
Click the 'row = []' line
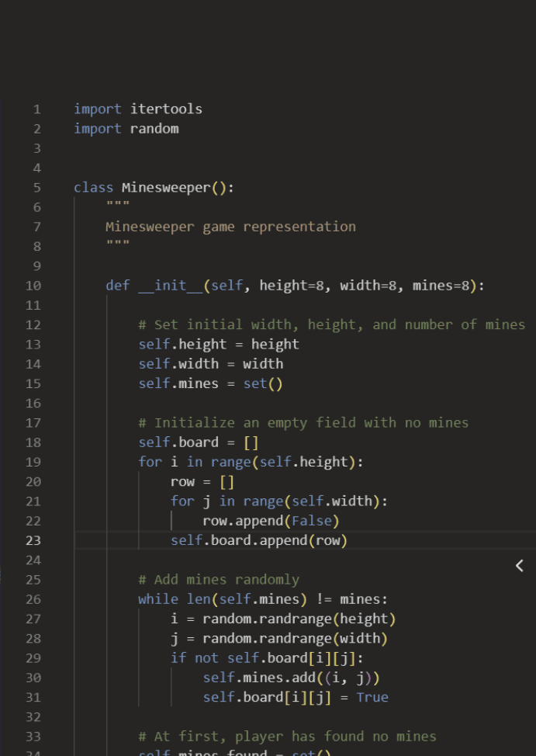[202, 482]
